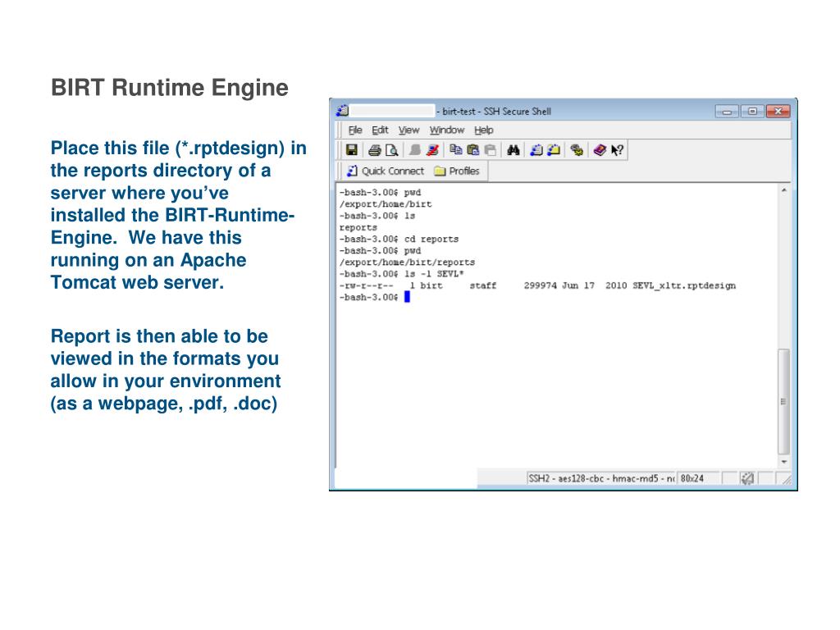Image resolution: width=840 pixels, height=630 pixels.
Task: Open the Help book icon
Action: tap(600, 151)
